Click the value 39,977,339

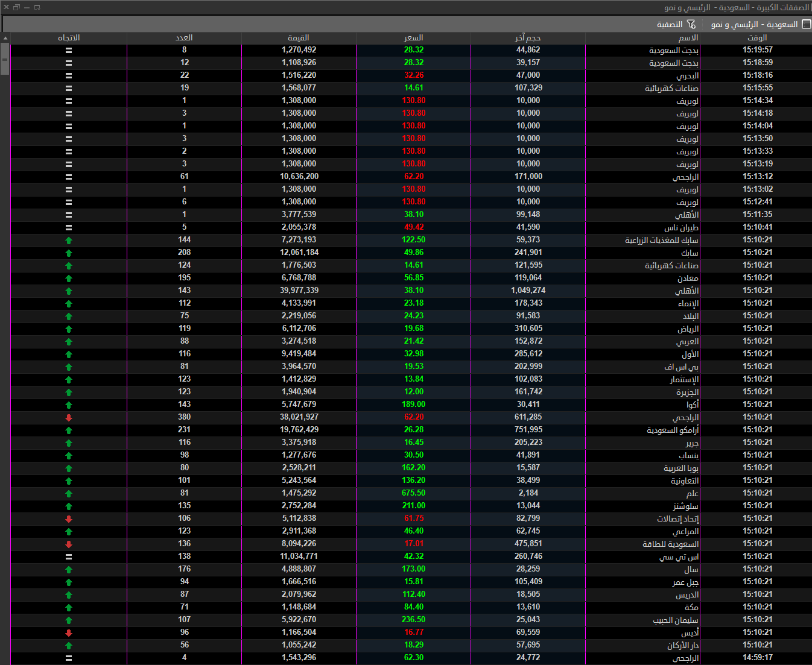pos(299,291)
